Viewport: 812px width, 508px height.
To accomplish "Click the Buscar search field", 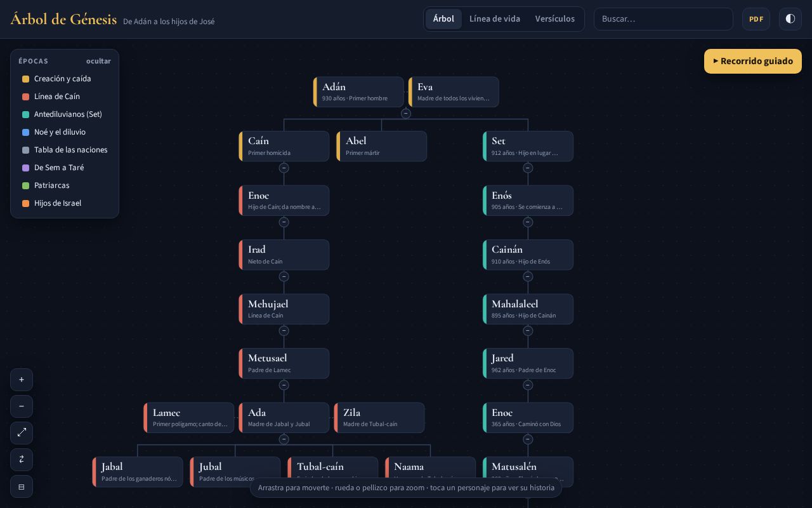I will (664, 19).
